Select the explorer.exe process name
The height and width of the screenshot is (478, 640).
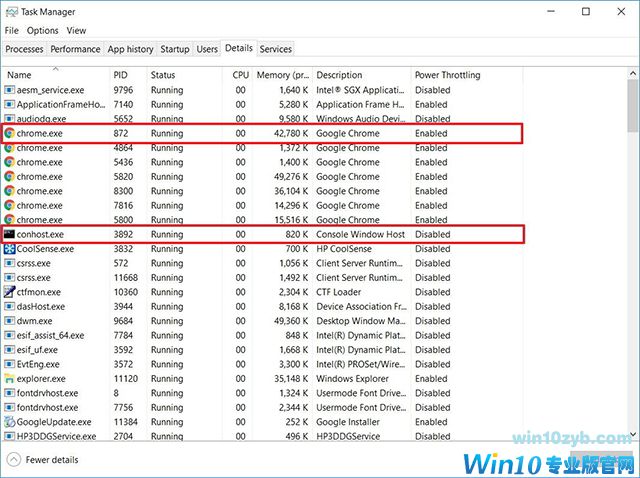tap(41, 379)
